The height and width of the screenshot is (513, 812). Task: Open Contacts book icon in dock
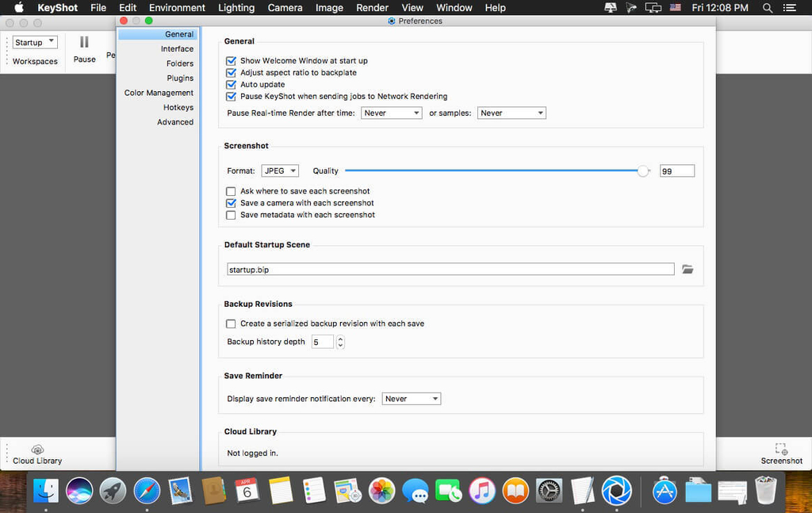click(213, 490)
